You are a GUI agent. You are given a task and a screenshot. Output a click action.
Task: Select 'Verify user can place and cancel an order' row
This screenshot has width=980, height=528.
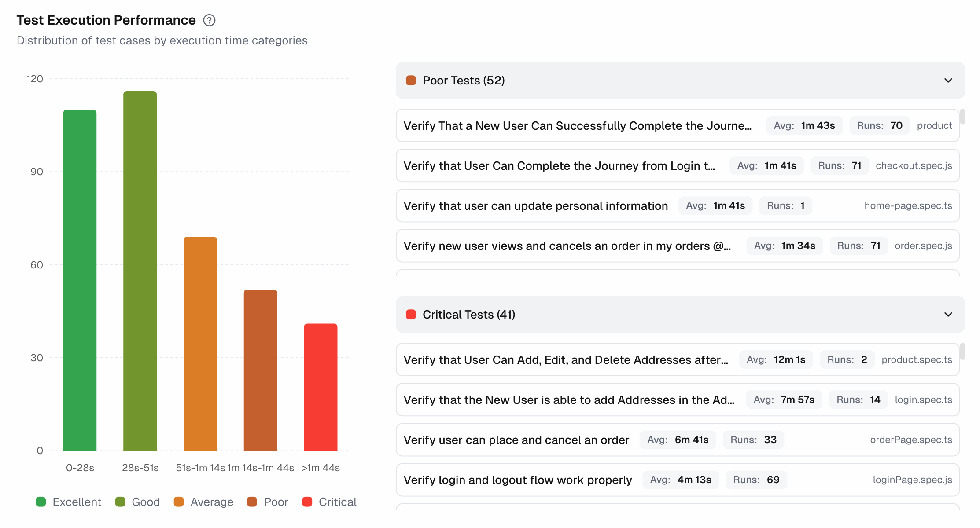click(x=516, y=440)
